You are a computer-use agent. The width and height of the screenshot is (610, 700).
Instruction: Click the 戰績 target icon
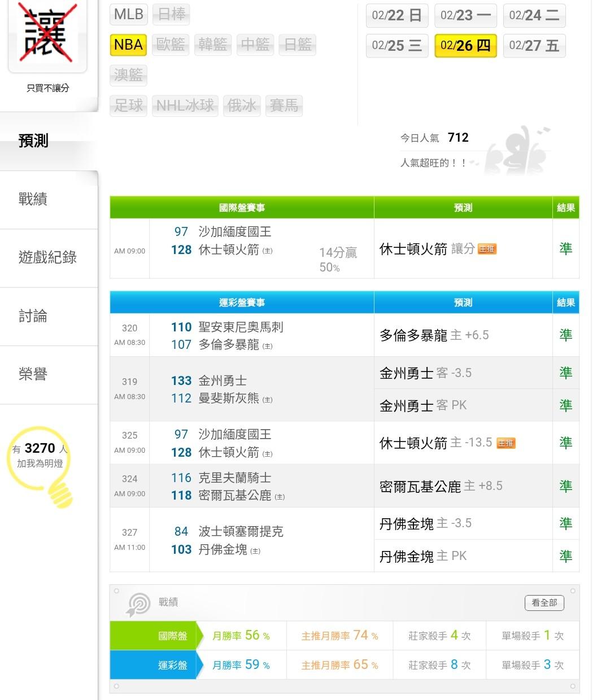click(x=137, y=605)
